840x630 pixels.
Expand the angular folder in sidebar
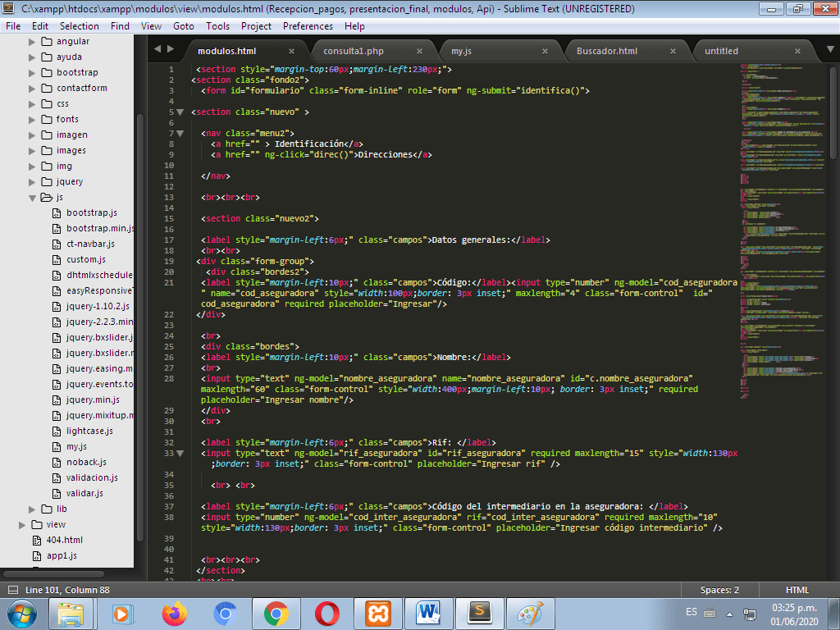click(34, 41)
